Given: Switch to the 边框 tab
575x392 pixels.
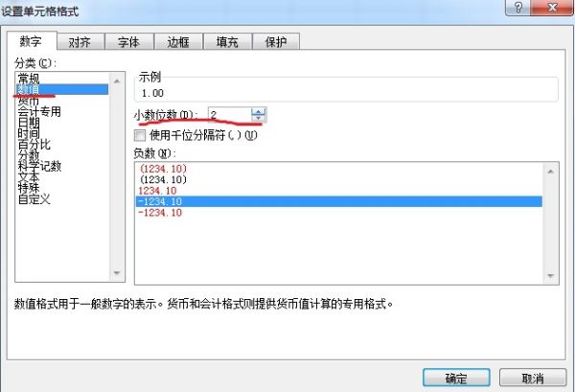Looking at the screenshot, I should pos(178,42).
